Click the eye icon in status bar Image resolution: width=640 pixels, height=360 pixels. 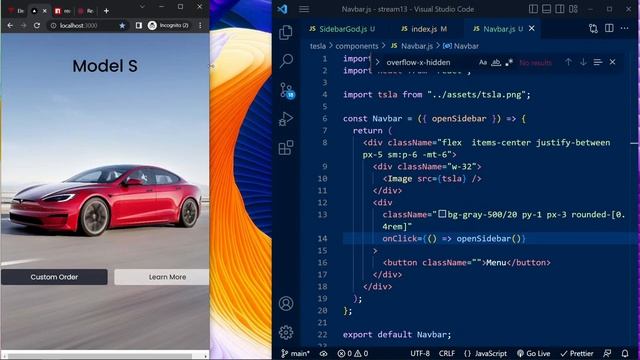323,353
